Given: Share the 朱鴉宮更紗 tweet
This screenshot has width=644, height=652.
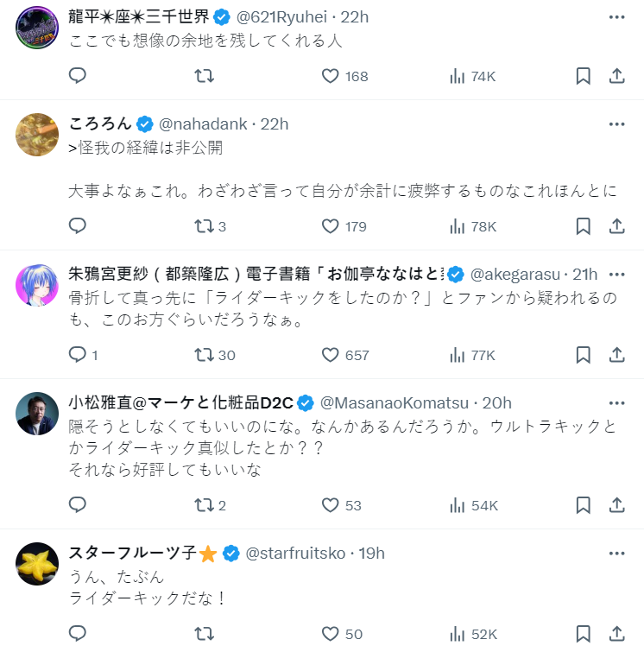Looking at the screenshot, I should click(616, 355).
